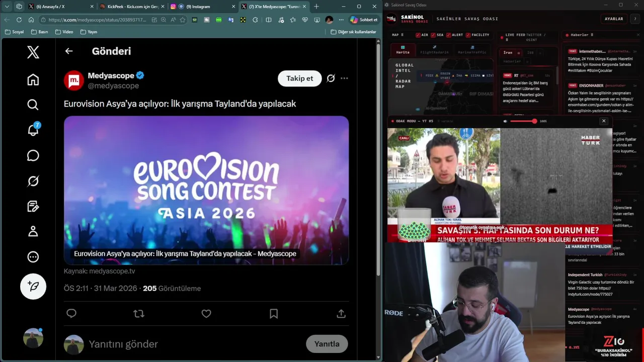Open More circle-dots icon in X sidebar
The width and height of the screenshot is (644, 362).
pyautogui.click(x=33, y=257)
